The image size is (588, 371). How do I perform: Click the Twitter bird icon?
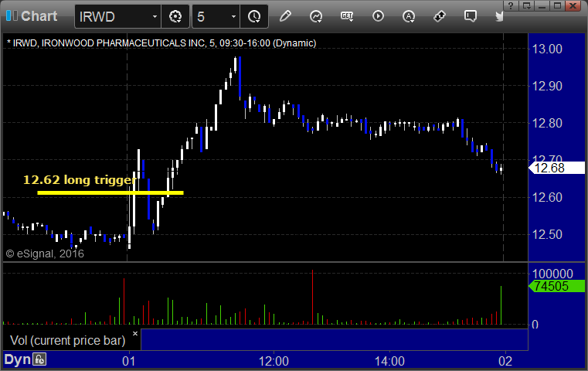pos(499,16)
